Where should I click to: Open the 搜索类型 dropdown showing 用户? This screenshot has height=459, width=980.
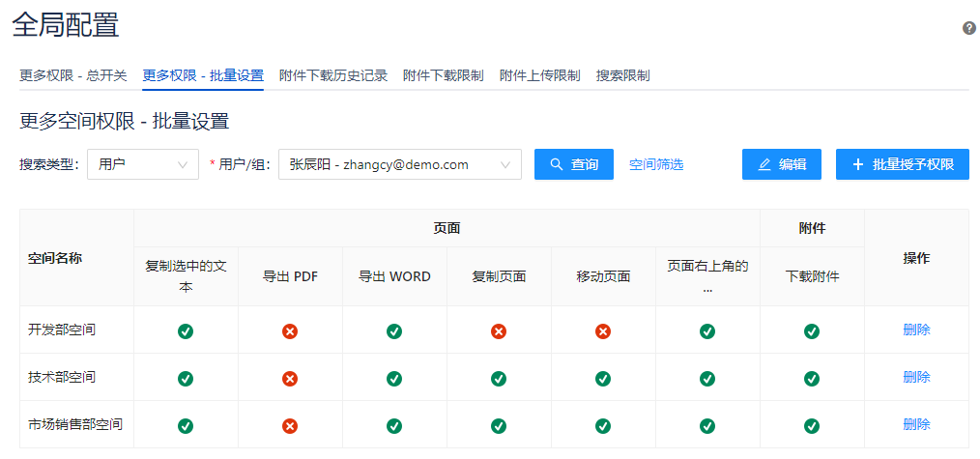click(143, 164)
